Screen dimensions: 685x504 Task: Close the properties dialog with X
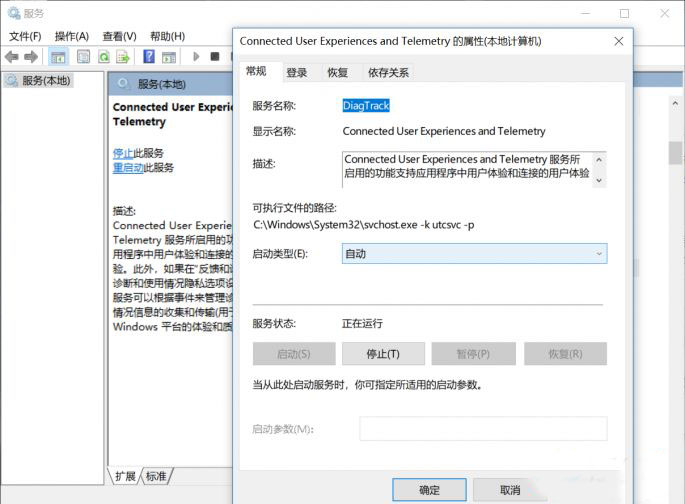619,41
